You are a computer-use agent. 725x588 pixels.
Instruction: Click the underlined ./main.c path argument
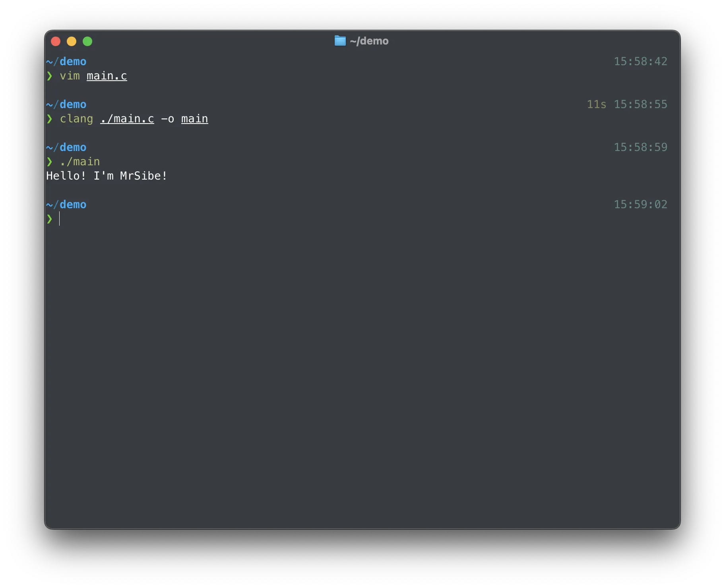(x=127, y=119)
